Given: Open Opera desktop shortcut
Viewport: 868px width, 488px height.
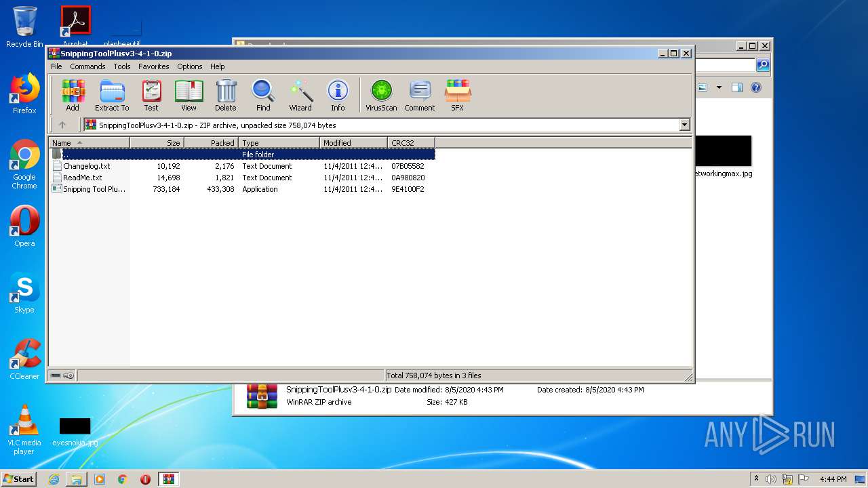Looking at the screenshot, I should (x=24, y=226).
